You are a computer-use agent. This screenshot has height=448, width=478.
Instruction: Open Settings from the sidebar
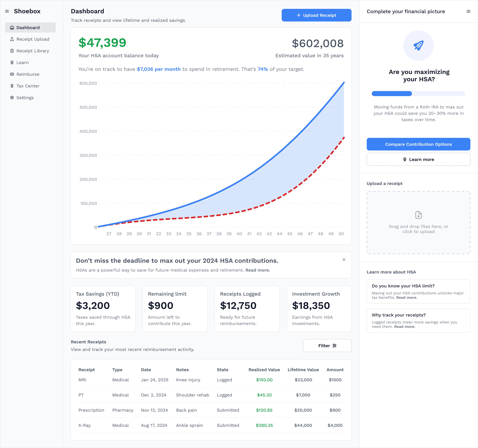click(30, 98)
